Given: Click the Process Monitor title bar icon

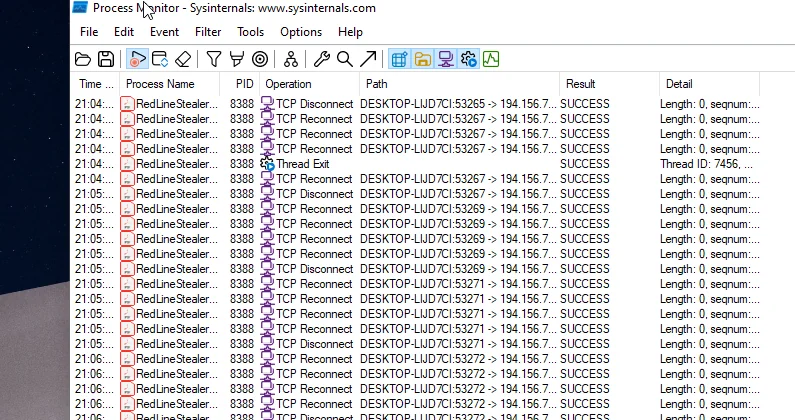Looking at the screenshot, I should pyautogui.click(x=80, y=7).
